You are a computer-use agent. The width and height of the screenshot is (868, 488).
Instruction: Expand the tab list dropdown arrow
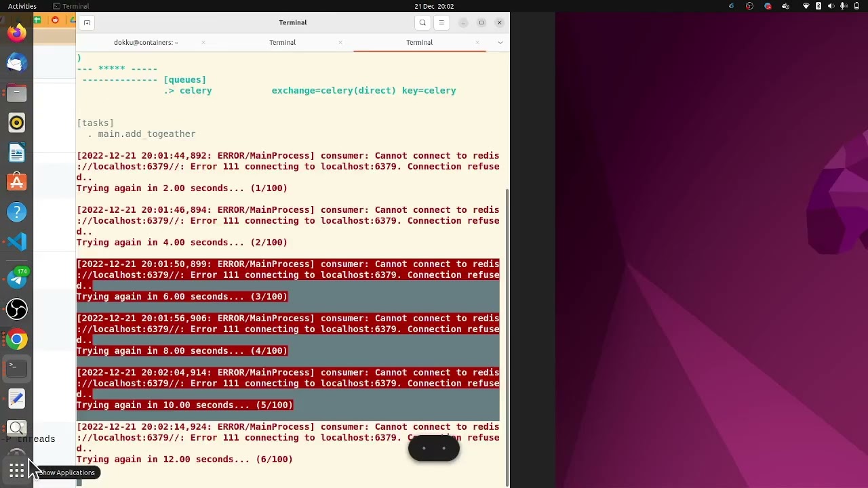pos(500,42)
